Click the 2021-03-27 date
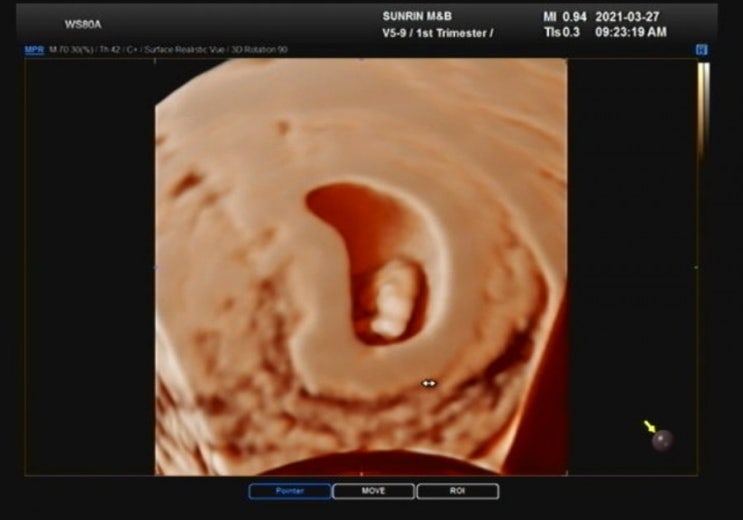The width and height of the screenshot is (743, 520). 627,17
